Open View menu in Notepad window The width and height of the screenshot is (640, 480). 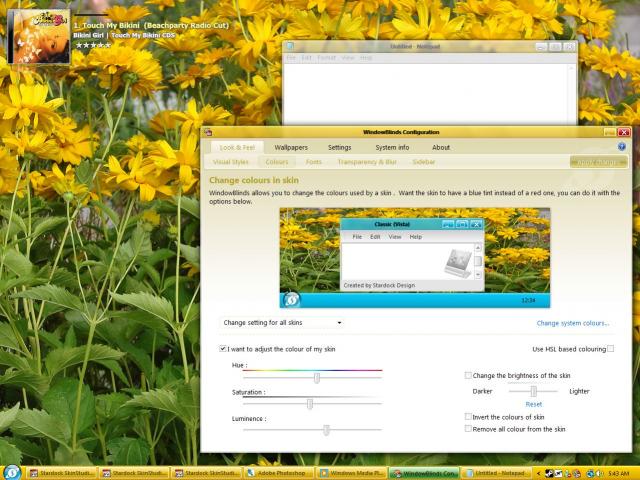(x=348, y=58)
